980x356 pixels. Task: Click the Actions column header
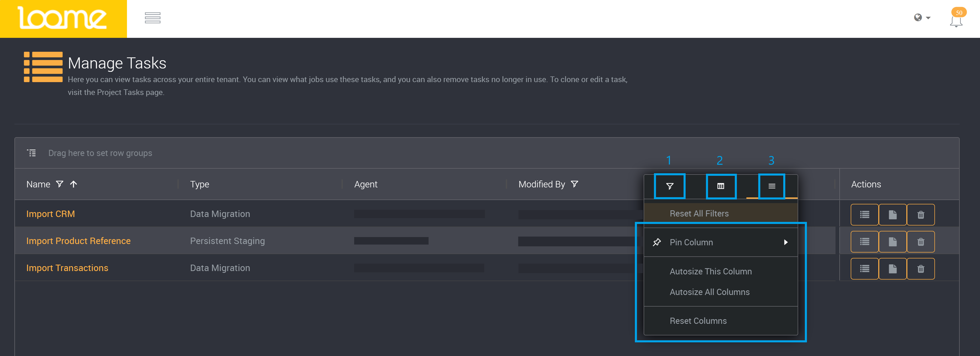[x=866, y=184]
